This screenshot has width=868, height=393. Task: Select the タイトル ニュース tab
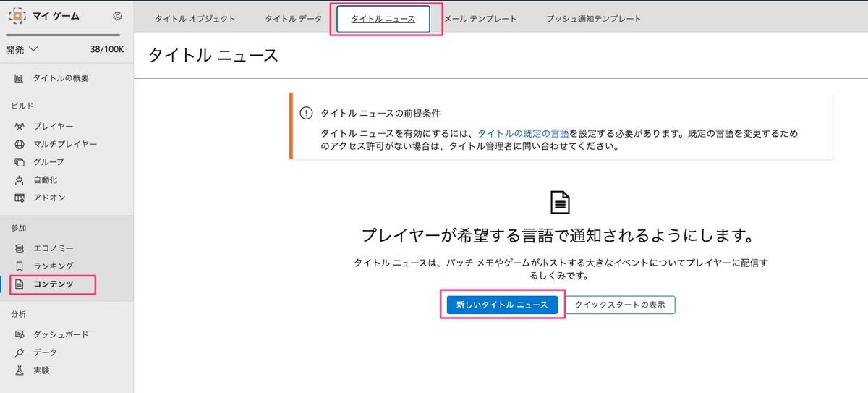coord(383,19)
